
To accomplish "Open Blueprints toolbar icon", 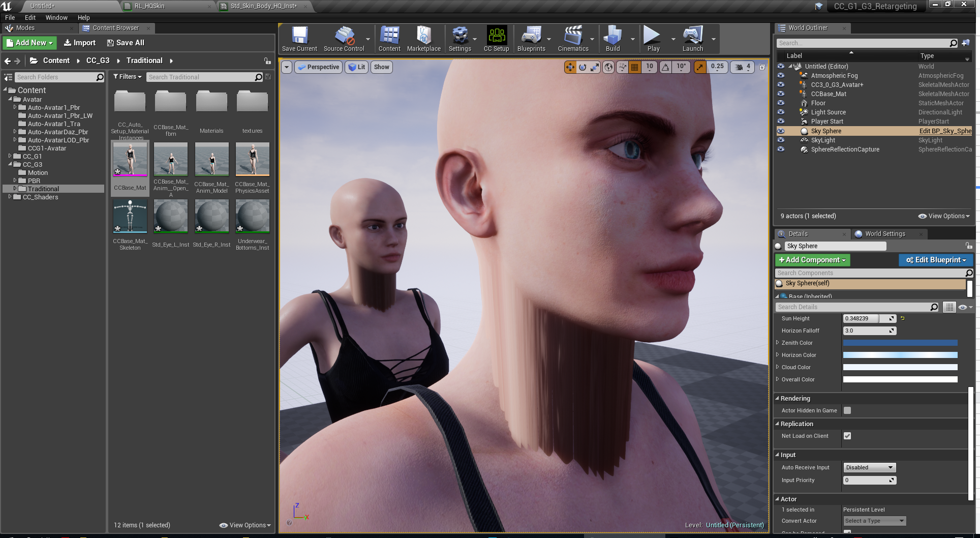I will [x=531, y=39].
